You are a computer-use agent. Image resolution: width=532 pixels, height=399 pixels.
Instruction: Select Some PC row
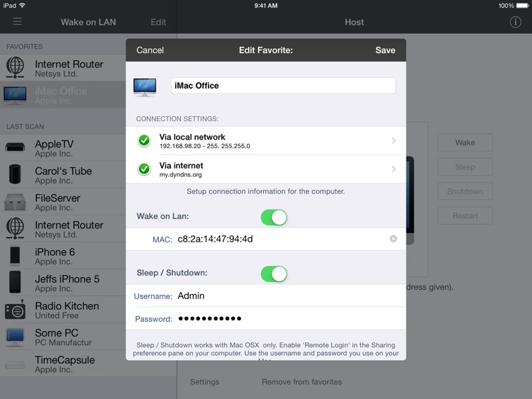[62, 337]
